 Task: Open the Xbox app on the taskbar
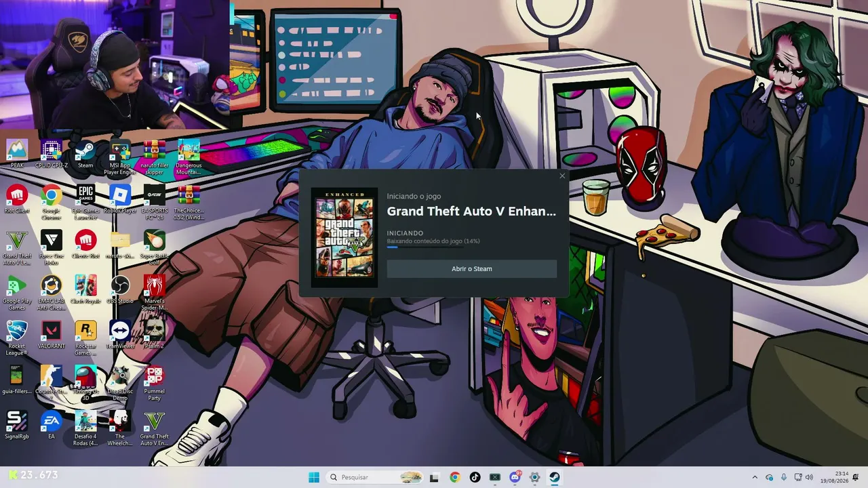point(495,477)
